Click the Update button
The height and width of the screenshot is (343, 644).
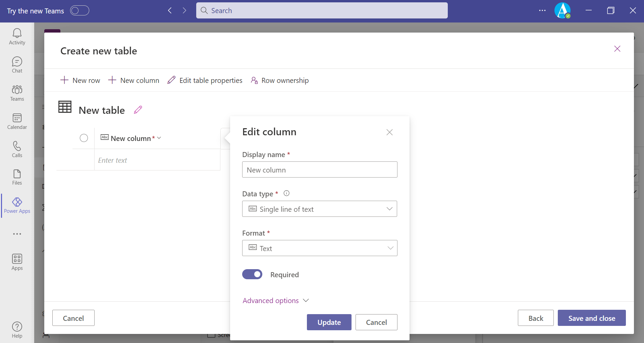point(329,322)
